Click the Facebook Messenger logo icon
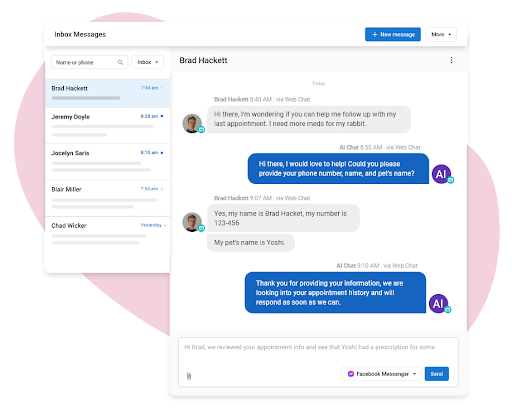512x415 pixels. pos(351,374)
